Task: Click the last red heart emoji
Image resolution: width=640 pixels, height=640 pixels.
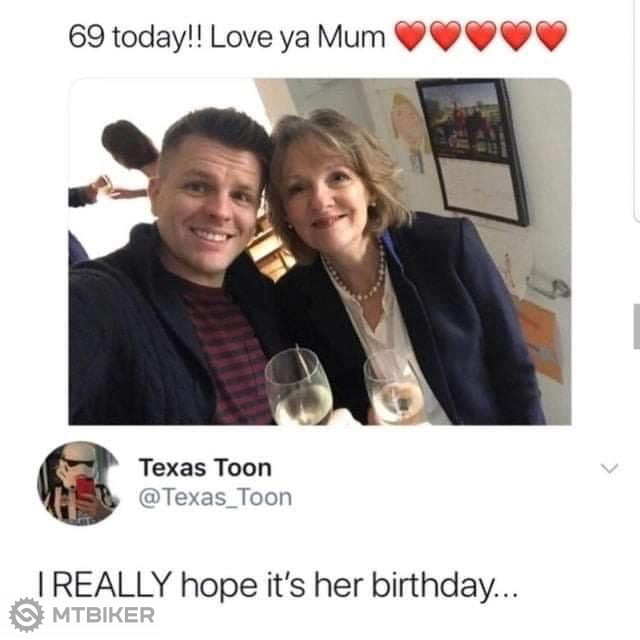Action: pos(551,37)
